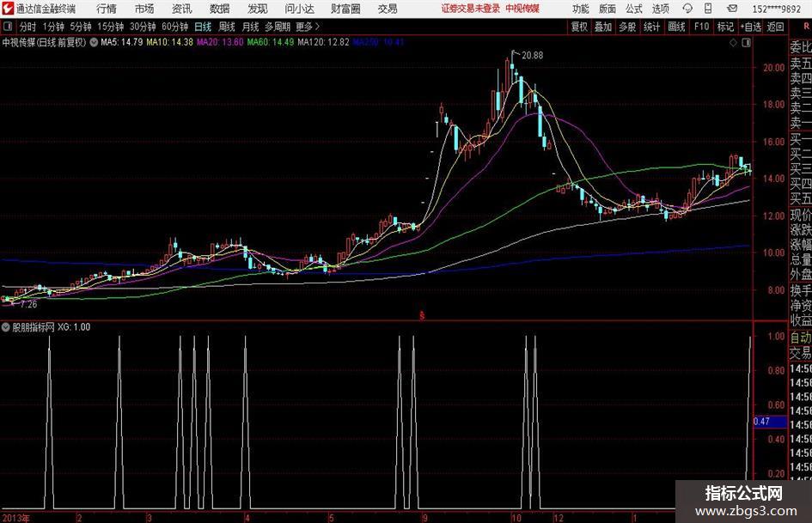Image resolution: width=812 pixels, height=523 pixels.
Task: Click the MA5: 14.79 label
Action: [x=121, y=42]
